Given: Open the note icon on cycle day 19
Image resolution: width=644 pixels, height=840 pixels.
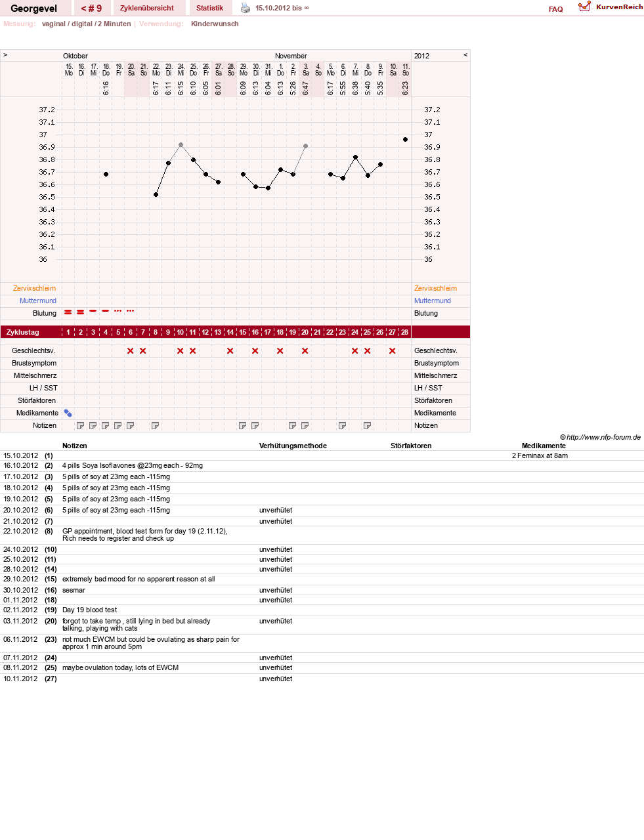Looking at the screenshot, I should tap(292, 425).
